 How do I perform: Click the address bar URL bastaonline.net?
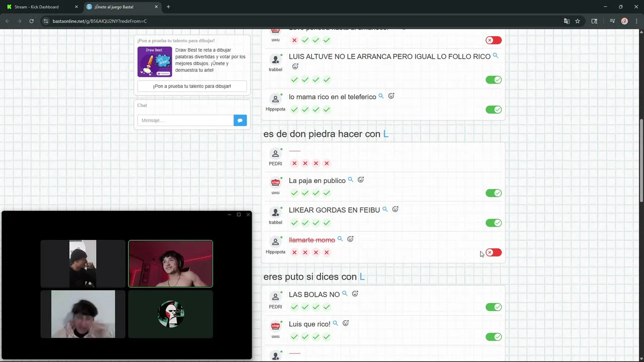(100, 21)
